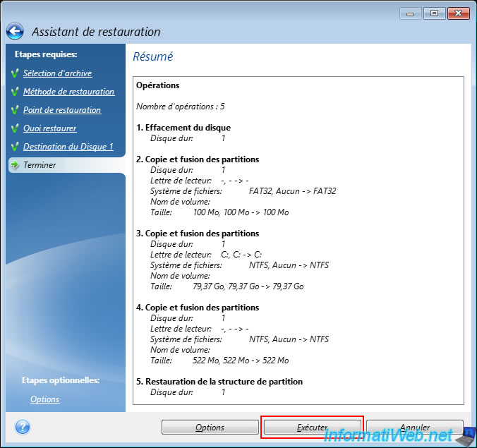Click green checkmark beside Sélection d'archive
Screen dimensions: 477x448
(15, 73)
